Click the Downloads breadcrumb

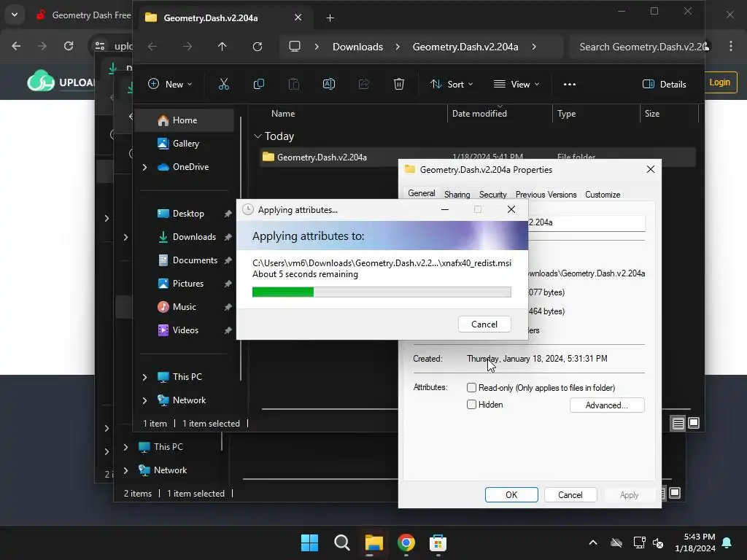(x=357, y=47)
